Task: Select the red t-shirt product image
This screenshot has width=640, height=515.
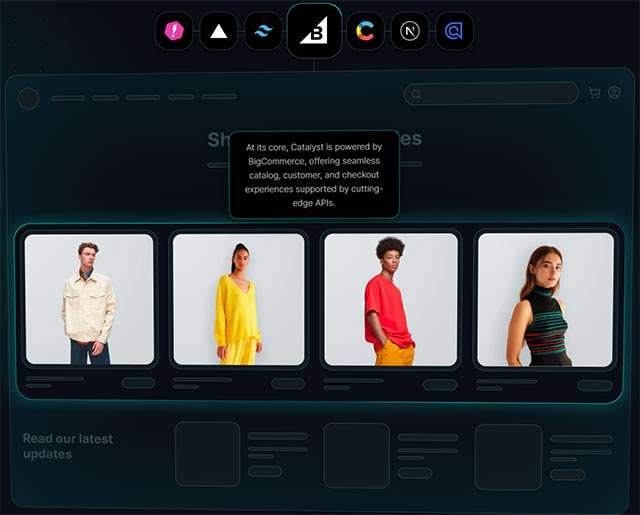Action: [390, 299]
